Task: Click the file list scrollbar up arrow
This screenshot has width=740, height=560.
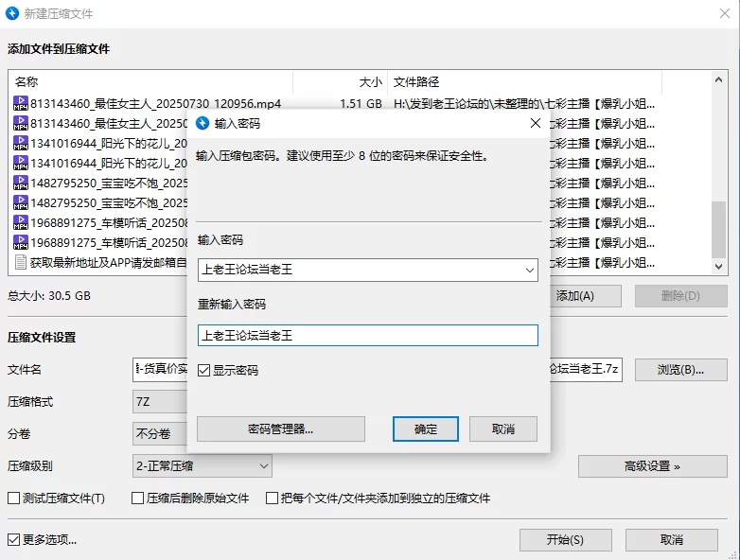Action: 718,79
